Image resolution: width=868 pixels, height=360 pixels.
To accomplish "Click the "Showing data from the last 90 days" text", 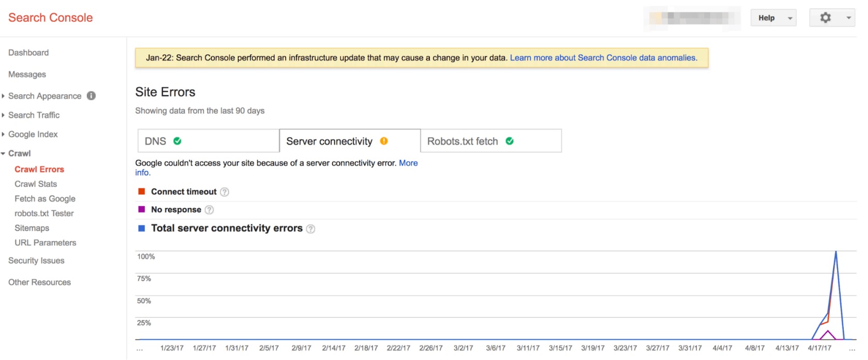I will click(200, 111).
